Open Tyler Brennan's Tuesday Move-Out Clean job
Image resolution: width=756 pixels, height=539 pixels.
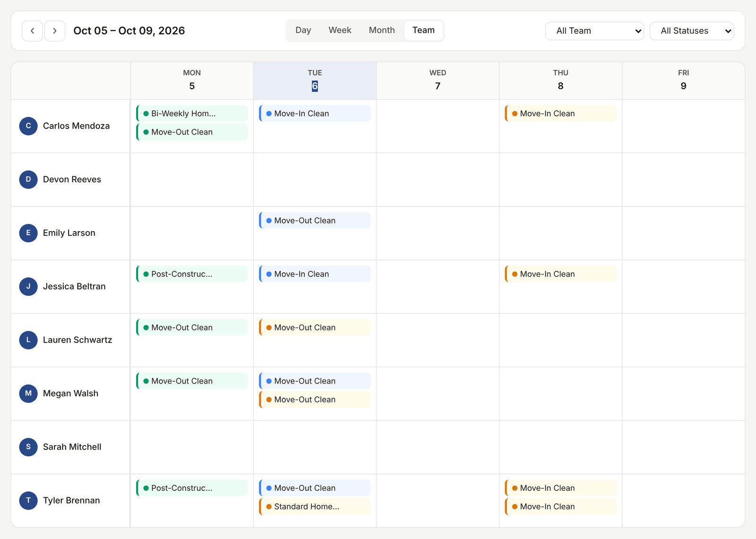(x=315, y=488)
